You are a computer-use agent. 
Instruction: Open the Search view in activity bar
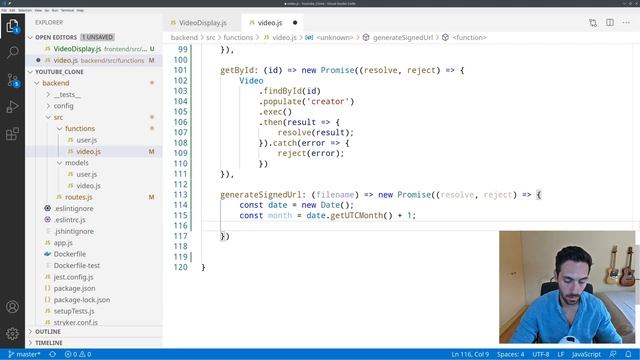pos(12,52)
